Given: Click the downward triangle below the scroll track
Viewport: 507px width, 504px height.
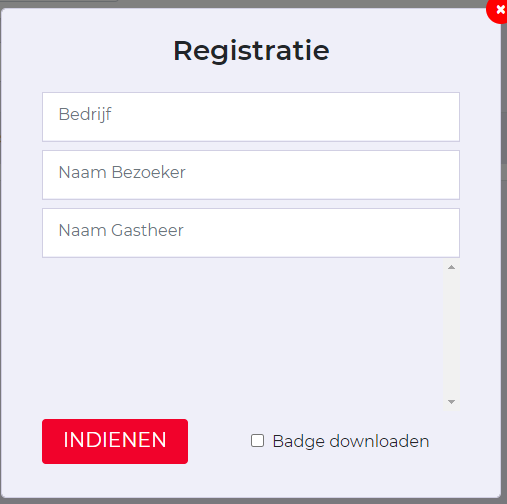Looking at the screenshot, I should tap(451, 402).
